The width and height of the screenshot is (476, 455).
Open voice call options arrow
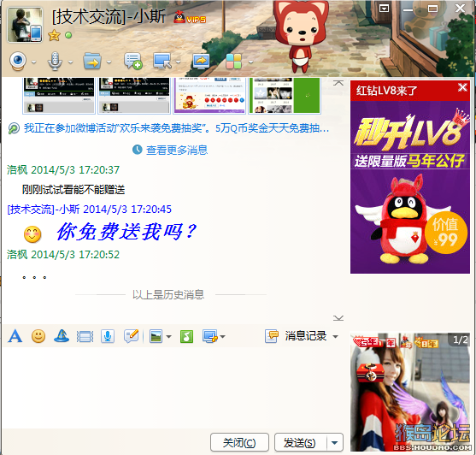click(70, 62)
